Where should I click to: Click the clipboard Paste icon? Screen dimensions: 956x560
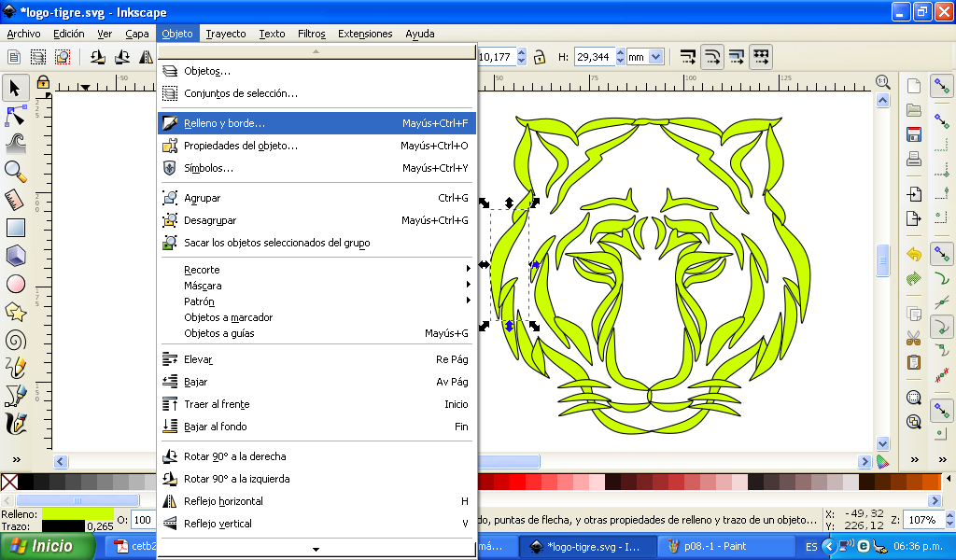913,362
